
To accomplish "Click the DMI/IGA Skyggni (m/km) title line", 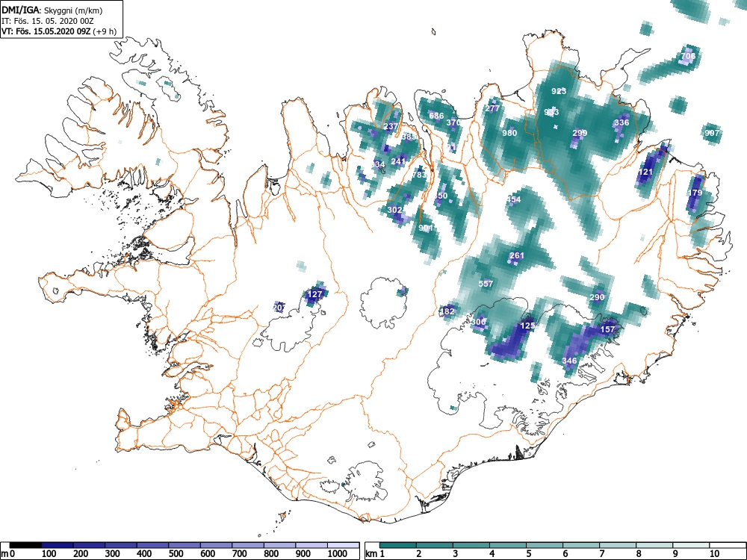I will pyautogui.click(x=52, y=10).
